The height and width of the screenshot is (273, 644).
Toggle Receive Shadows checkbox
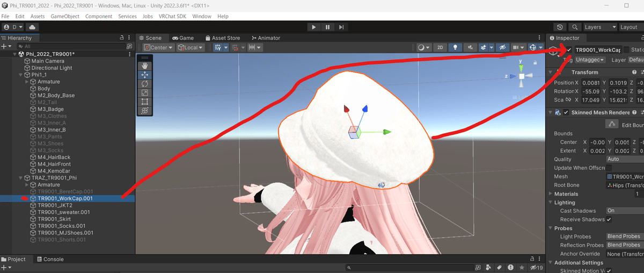click(x=609, y=219)
